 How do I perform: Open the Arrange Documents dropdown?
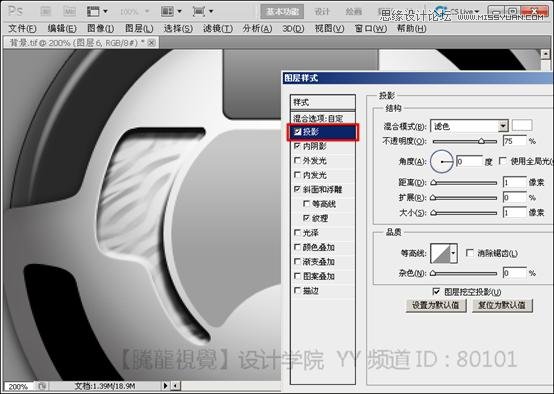171,11
